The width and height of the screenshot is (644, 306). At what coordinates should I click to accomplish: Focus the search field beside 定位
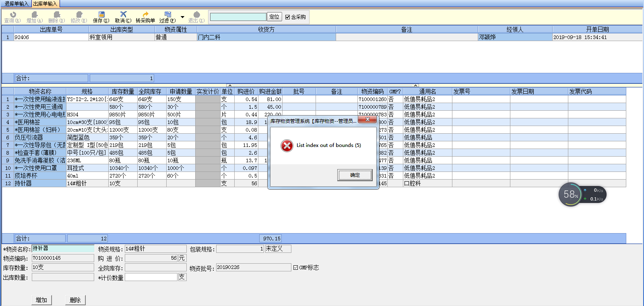(x=238, y=17)
